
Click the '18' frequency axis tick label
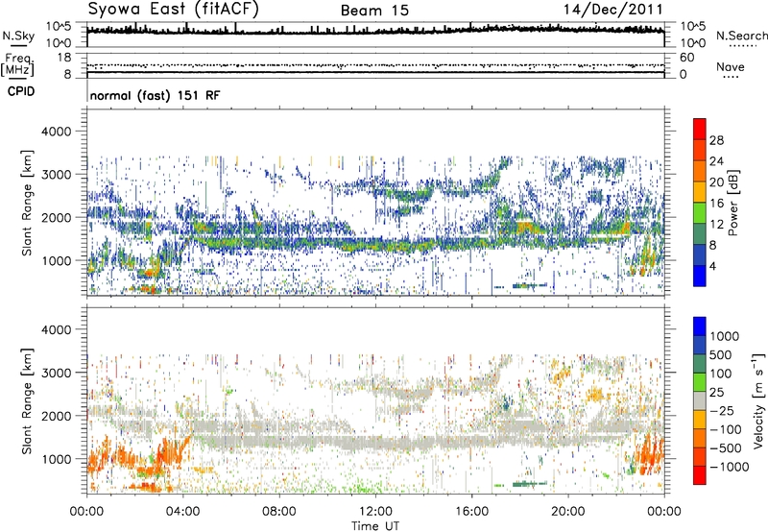click(64, 57)
